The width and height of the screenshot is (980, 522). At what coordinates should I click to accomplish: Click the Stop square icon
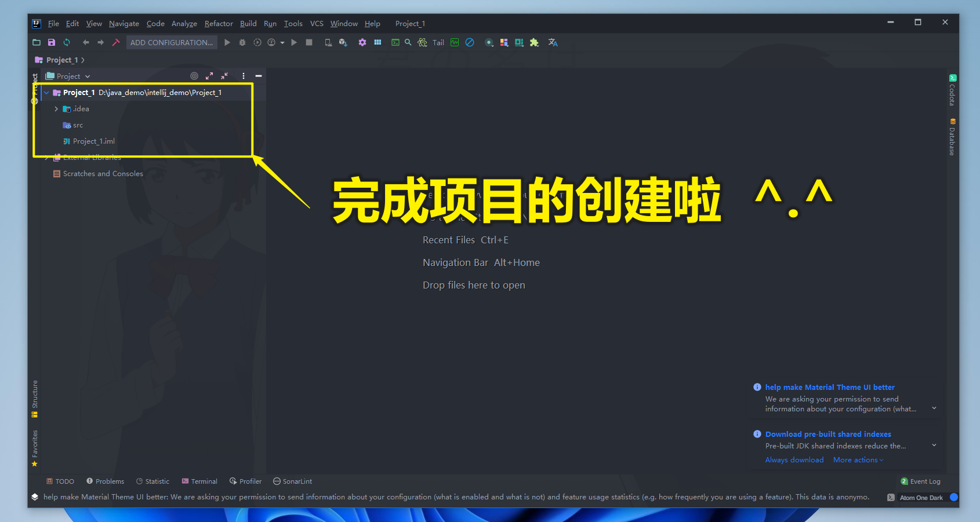pyautogui.click(x=309, y=42)
